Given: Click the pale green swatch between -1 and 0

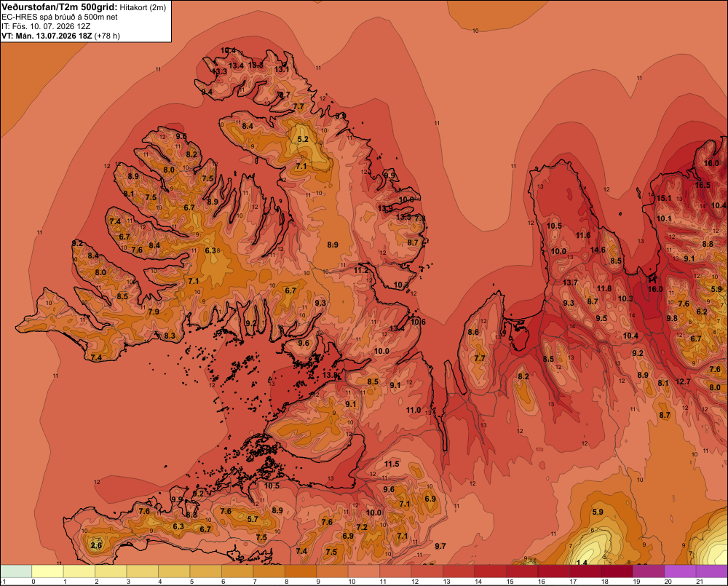Looking at the screenshot, I should [16, 571].
